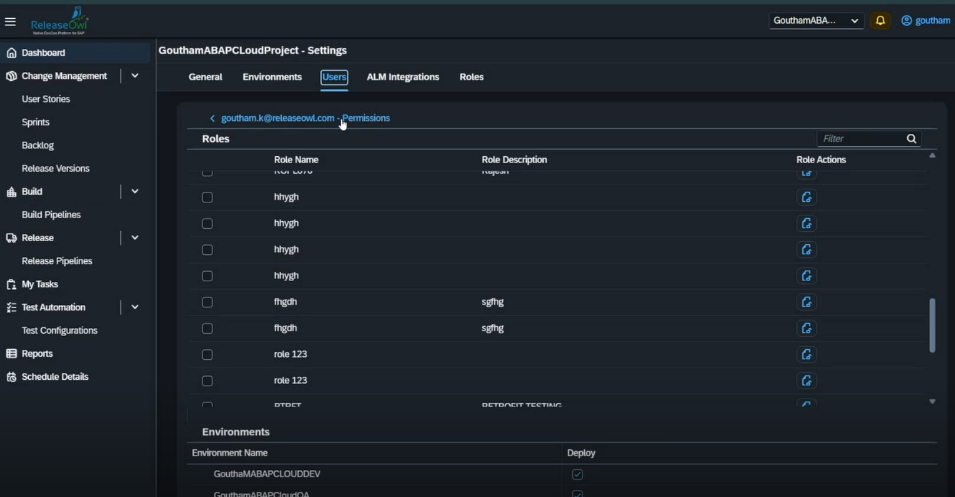Click the hamburger menu icon
The width and height of the screenshot is (955, 497).
pyautogui.click(x=11, y=21)
